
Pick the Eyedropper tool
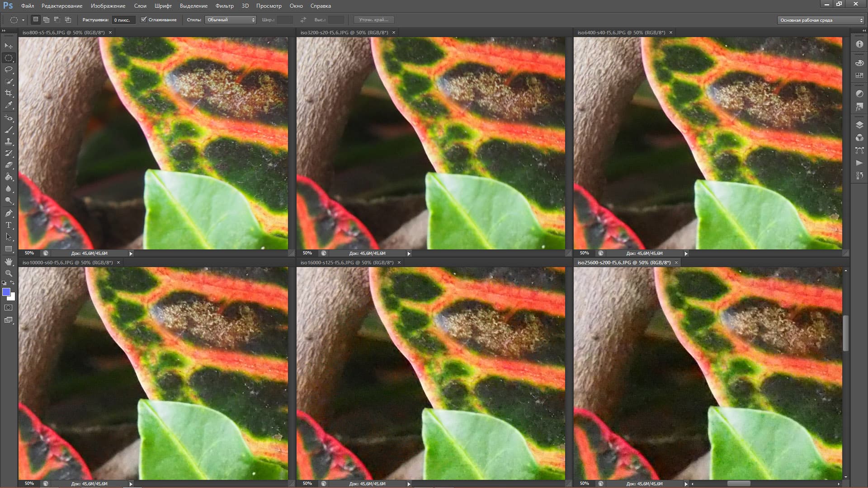(x=9, y=105)
